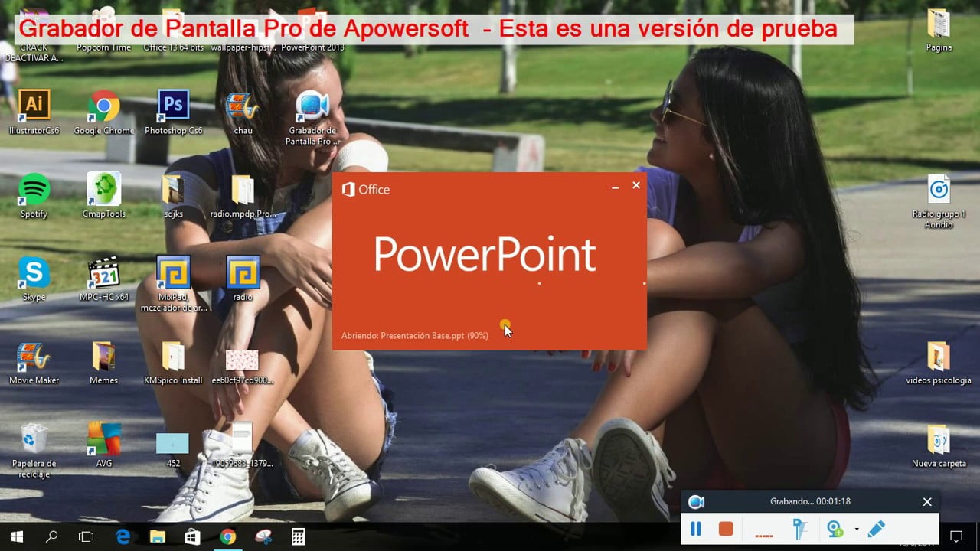Screen dimensions: 980x551
Task: Open the webcam recording option in recorder toolbar
Action: click(x=836, y=528)
